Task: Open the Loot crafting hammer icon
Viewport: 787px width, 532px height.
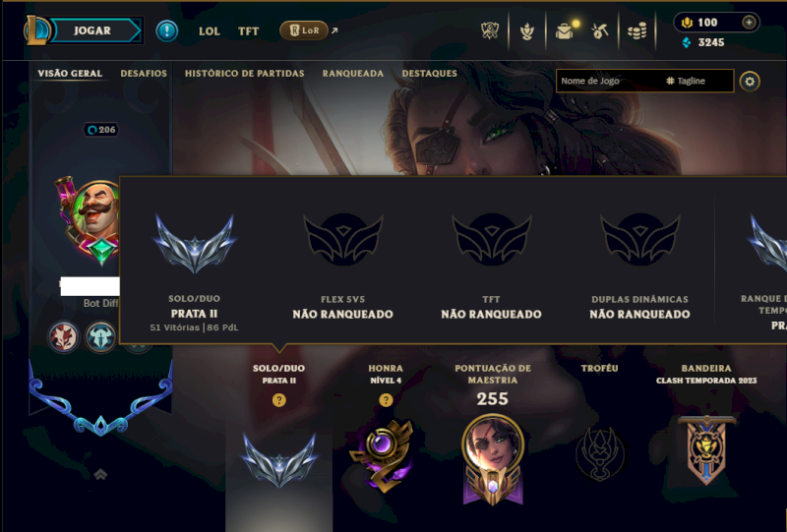Action: point(600,31)
